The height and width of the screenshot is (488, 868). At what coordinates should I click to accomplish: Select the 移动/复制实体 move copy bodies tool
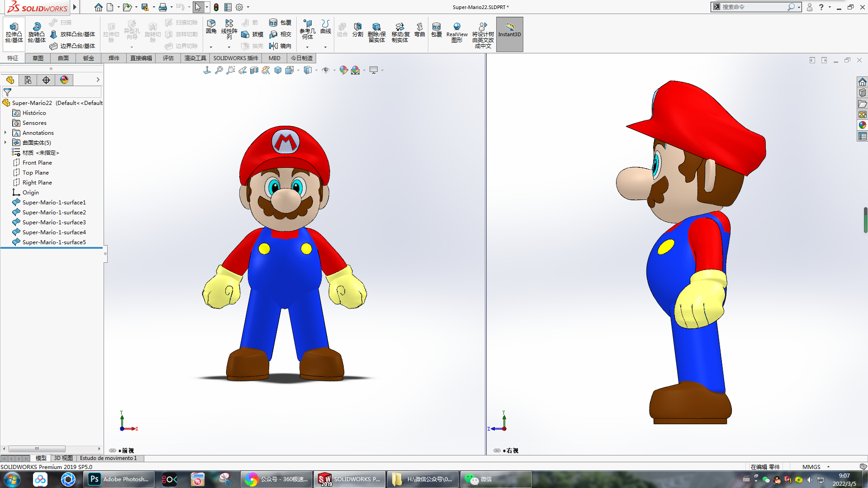[x=400, y=33]
